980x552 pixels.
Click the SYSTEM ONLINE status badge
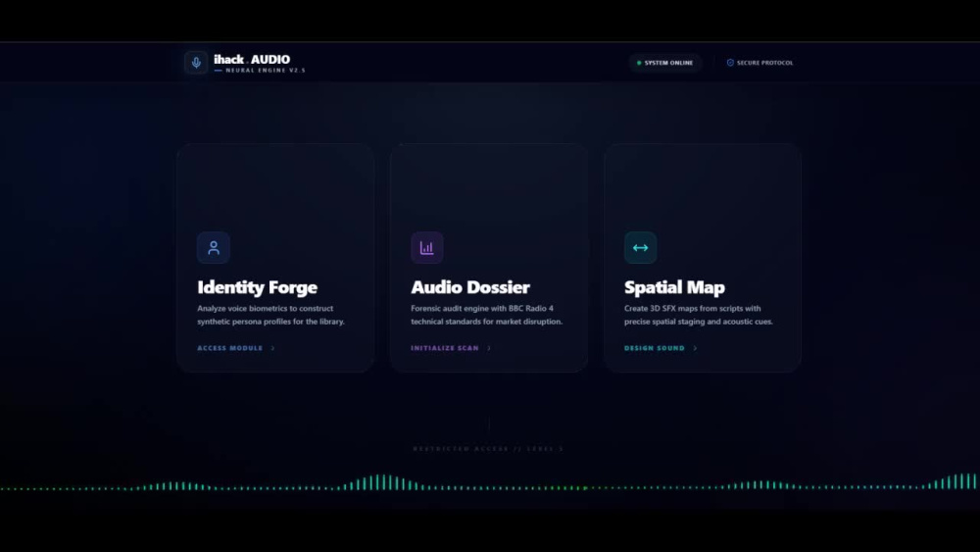(x=665, y=63)
